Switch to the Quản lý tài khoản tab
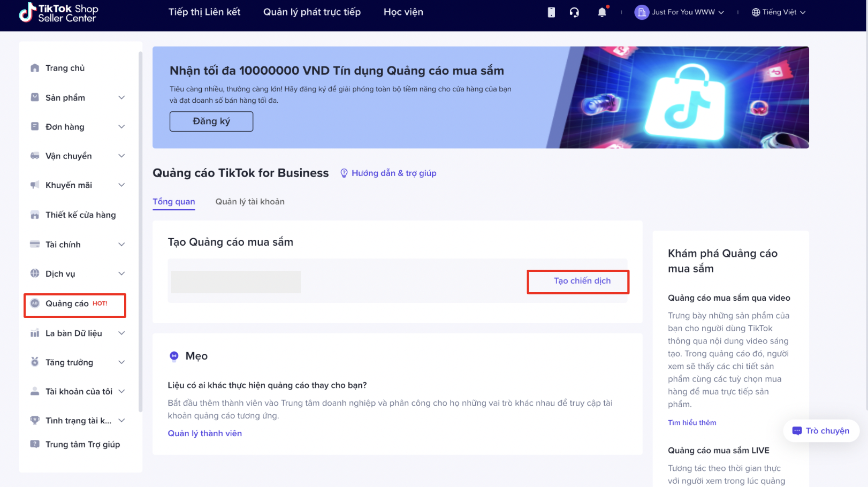This screenshot has width=868, height=487. [x=250, y=202]
